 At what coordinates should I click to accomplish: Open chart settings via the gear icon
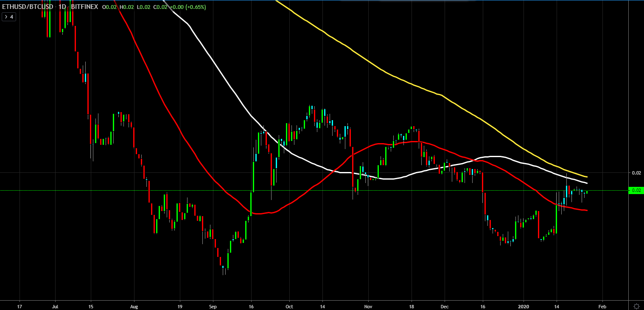(x=636, y=306)
